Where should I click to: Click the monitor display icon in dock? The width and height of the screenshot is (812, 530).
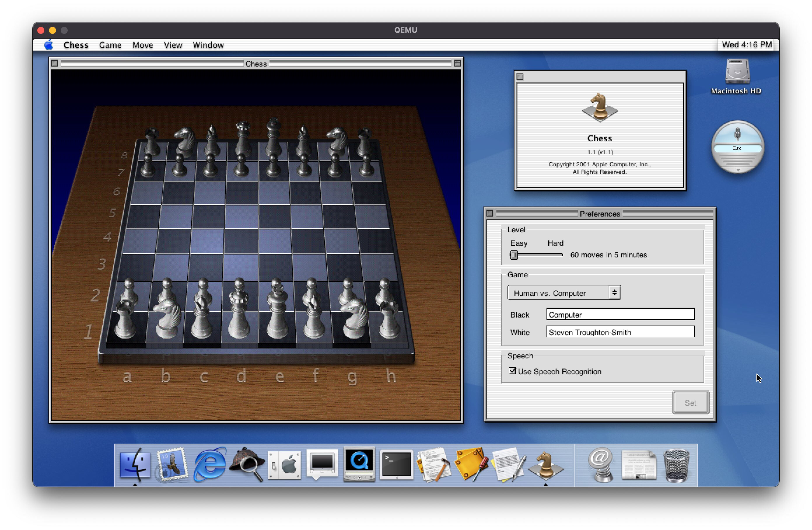(x=322, y=465)
